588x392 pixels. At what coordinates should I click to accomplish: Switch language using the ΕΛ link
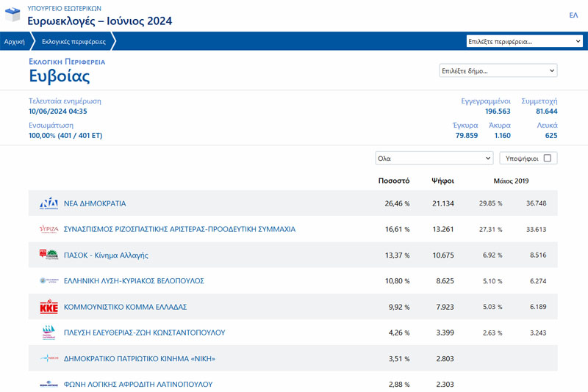[573, 15]
